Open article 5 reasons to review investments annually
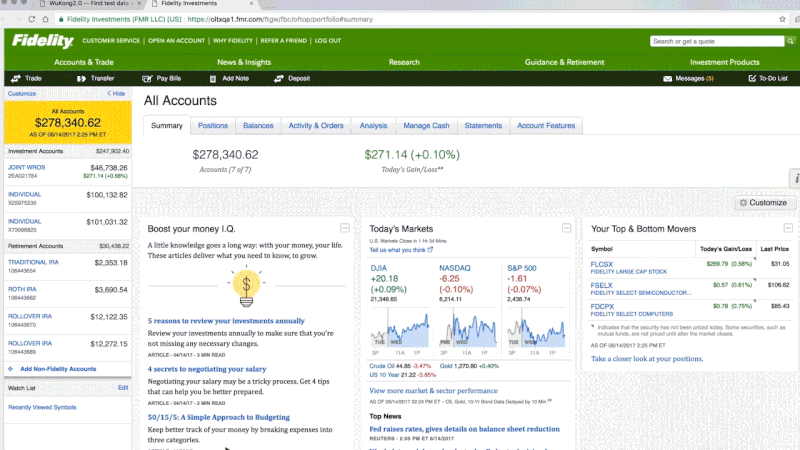 tap(226, 321)
